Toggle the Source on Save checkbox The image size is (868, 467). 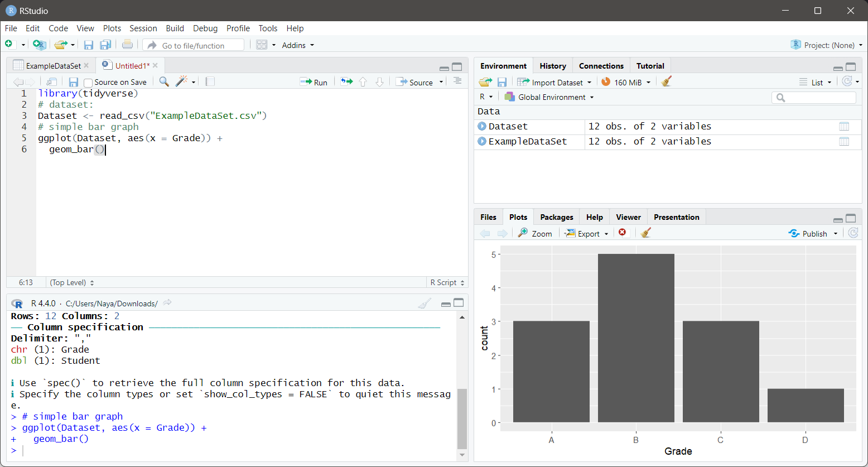[88, 81]
